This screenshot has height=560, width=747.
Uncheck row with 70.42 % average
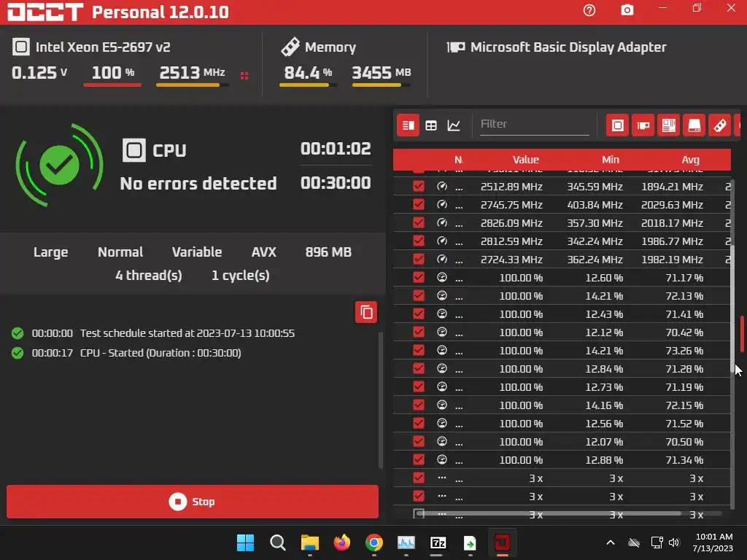(418, 332)
